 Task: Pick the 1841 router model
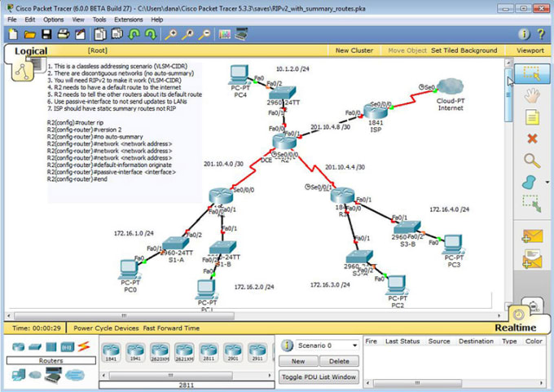[x=111, y=352]
